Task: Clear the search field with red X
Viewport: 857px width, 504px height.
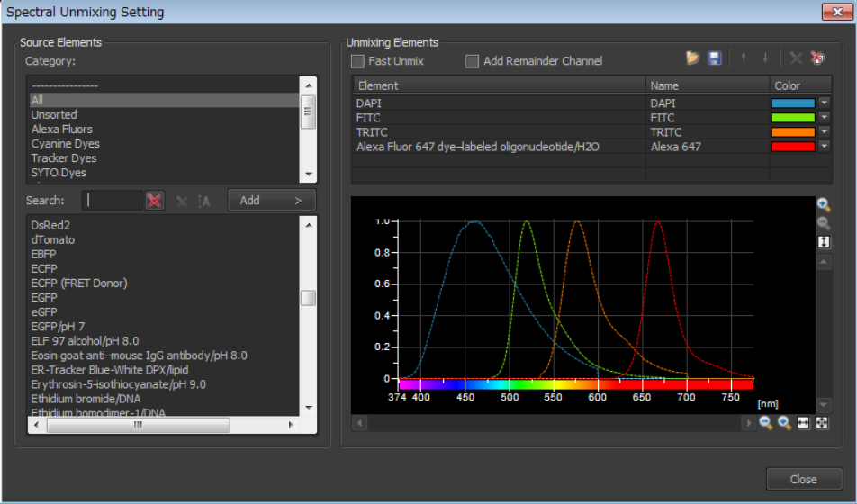Action: [x=155, y=201]
